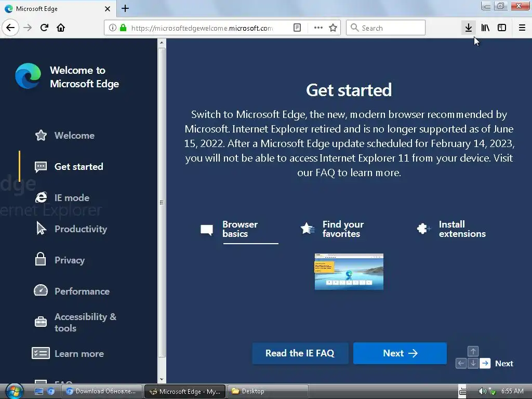Click the sidebar scrollbar thumb
Image resolution: width=532 pixels, height=399 pixels.
[x=162, y=203]
